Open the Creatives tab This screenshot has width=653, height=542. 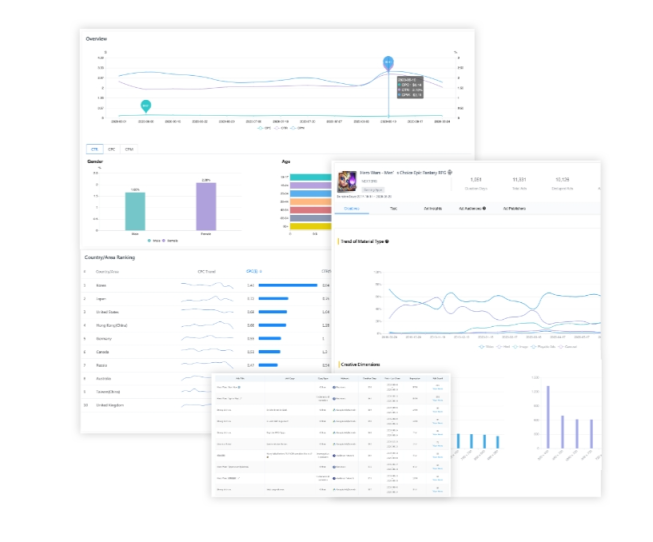(x=351, y=209)
